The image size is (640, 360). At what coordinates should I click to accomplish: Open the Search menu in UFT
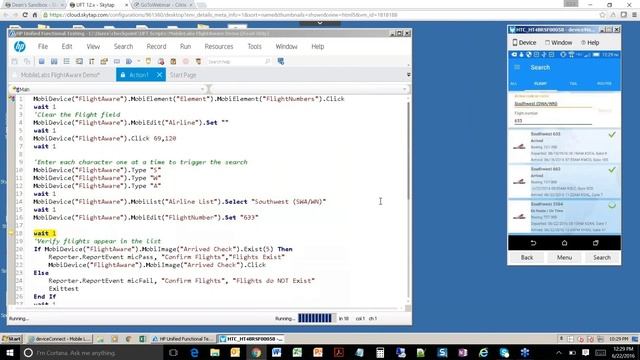coord(123,47)
